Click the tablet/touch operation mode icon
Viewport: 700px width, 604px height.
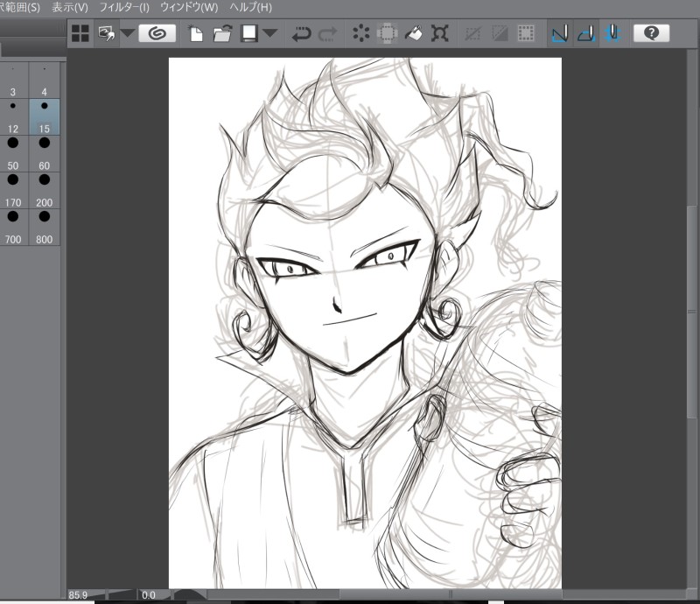(x=106, y=33)
